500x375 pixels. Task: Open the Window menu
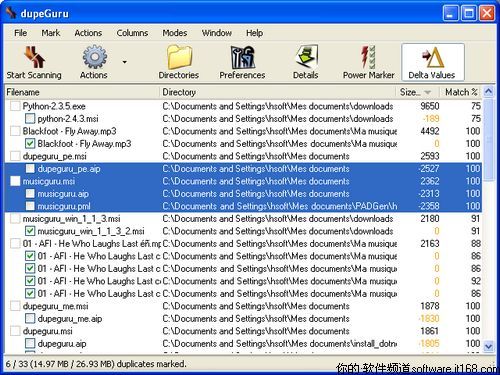point(217,33)
